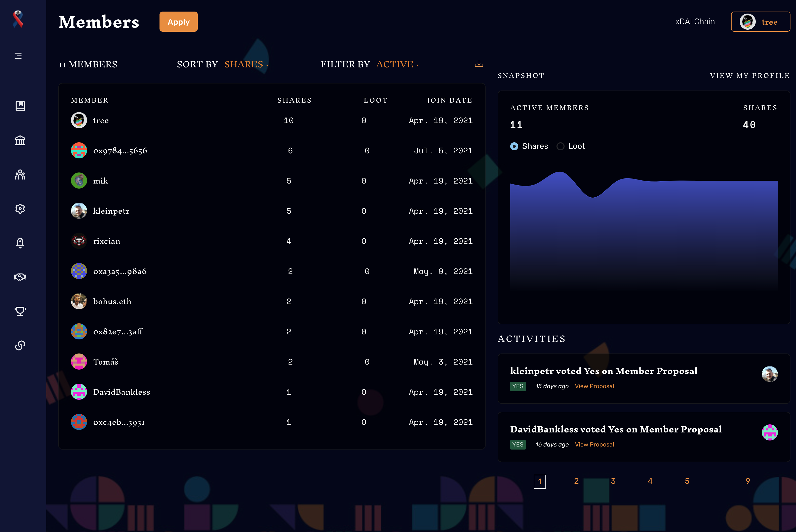Open the Filter By Active dropdown

[x=397, y=64]
